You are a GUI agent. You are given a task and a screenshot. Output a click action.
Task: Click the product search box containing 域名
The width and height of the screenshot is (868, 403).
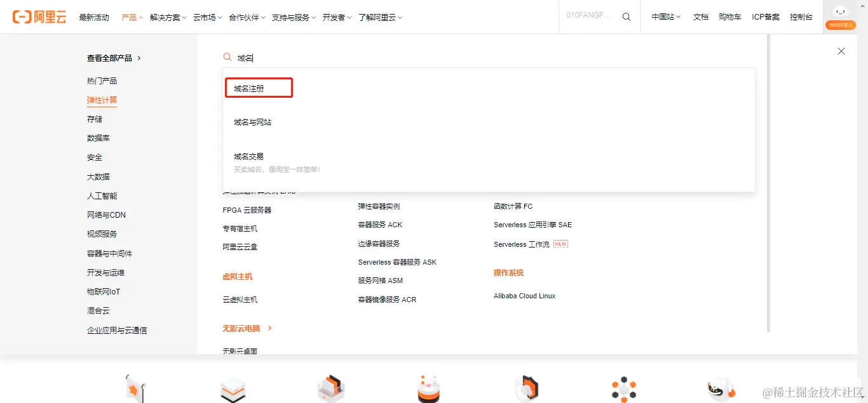[x=489, y=58]
